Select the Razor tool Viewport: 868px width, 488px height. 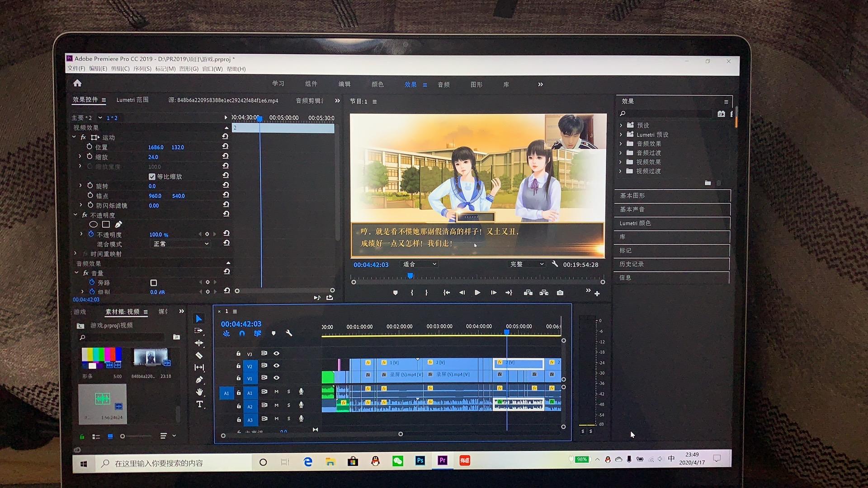pyautogui.click(x=199, y=355)
